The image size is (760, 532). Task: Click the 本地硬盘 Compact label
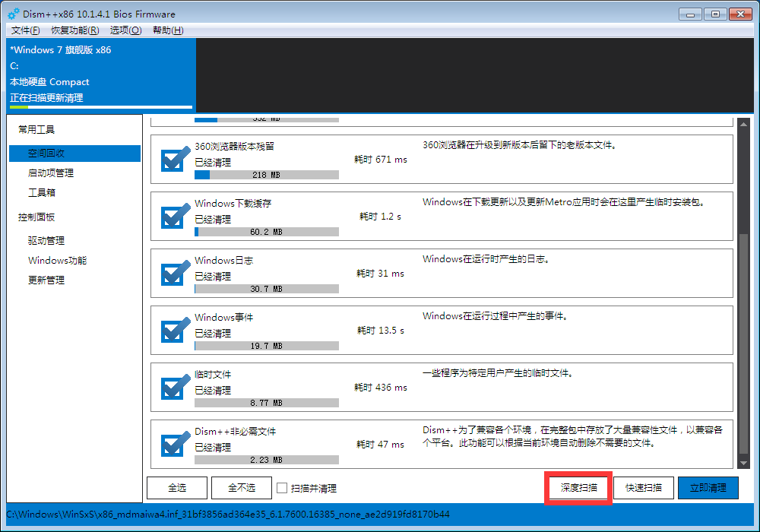(49, 82)
